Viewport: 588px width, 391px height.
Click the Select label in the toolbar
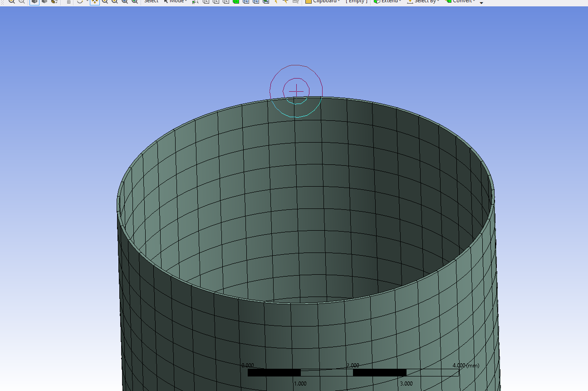[x=151, y=1]
